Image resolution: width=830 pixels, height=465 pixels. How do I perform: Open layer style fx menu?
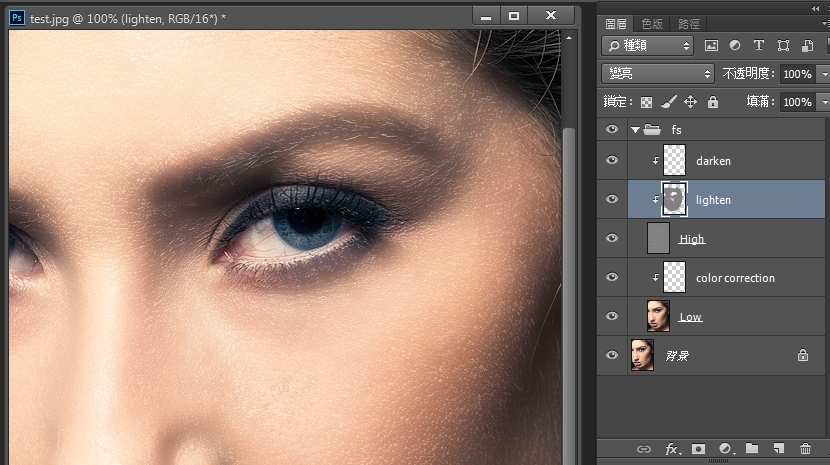coord(672,449)
